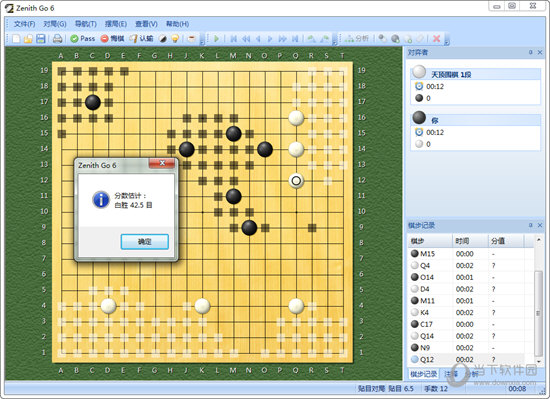Select move Q4 in move list
This screenshot has height=399, width=550.
pos(471,265)
